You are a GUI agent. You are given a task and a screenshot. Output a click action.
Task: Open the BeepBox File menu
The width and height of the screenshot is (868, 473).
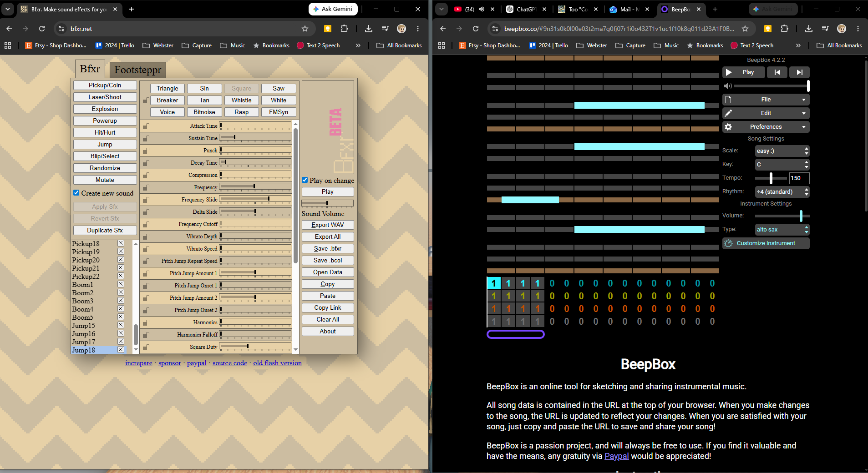pos(766,100)
